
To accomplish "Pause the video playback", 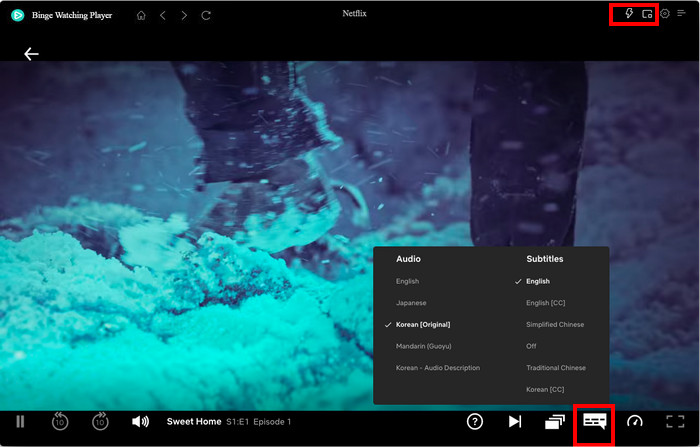I will tap(20, 422).
